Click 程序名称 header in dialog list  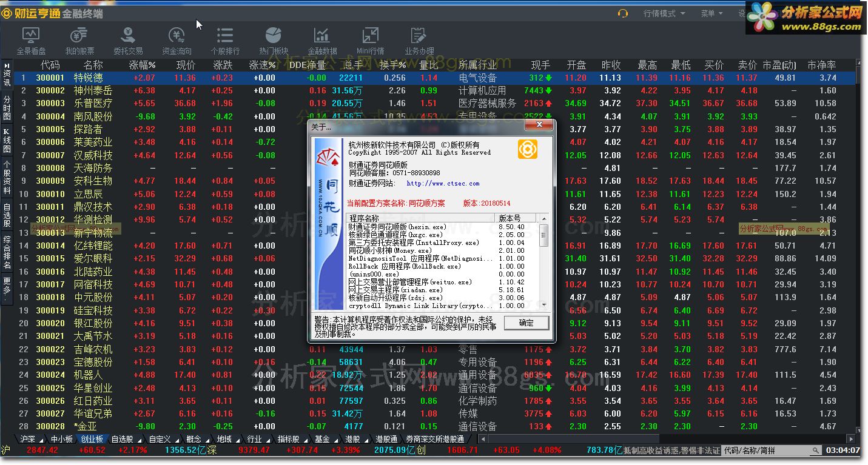click(x=420, y=218)
